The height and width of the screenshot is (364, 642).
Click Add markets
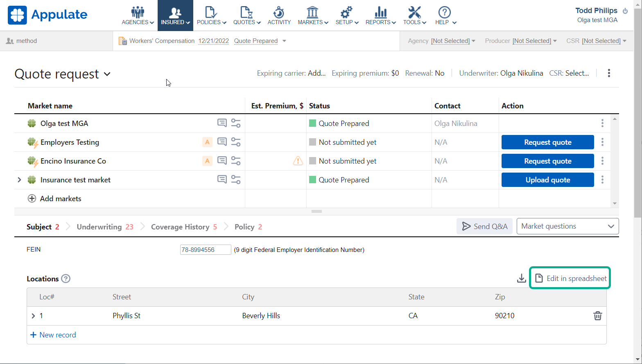click(x=54, y=198)
